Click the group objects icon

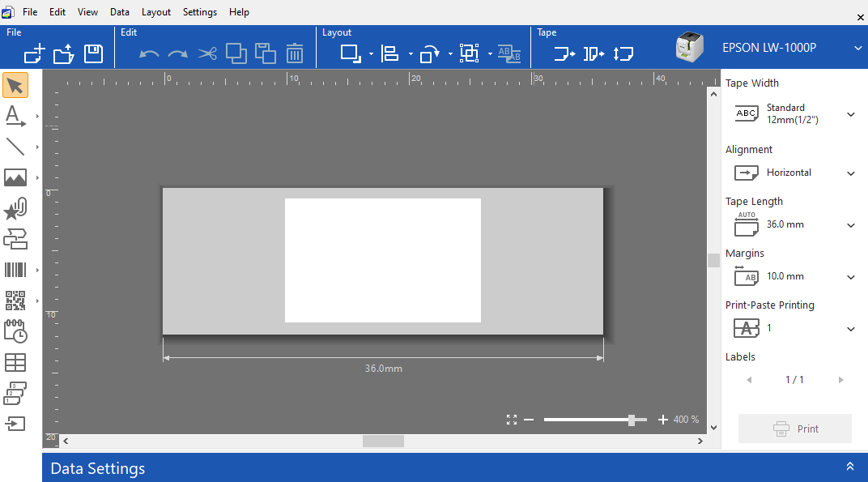point(470,53)
